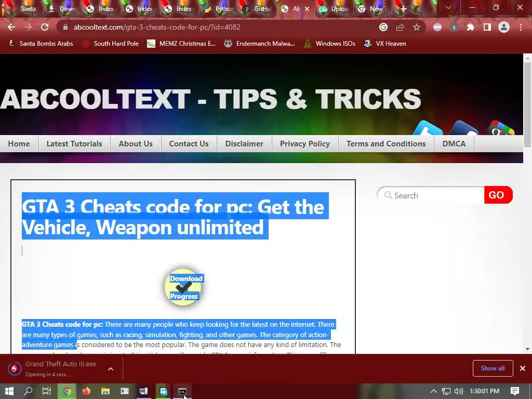The width and height of the screenshot is (532, 399).
Task: Open the Windows ISOs bookmark
Action: [329, 44]
